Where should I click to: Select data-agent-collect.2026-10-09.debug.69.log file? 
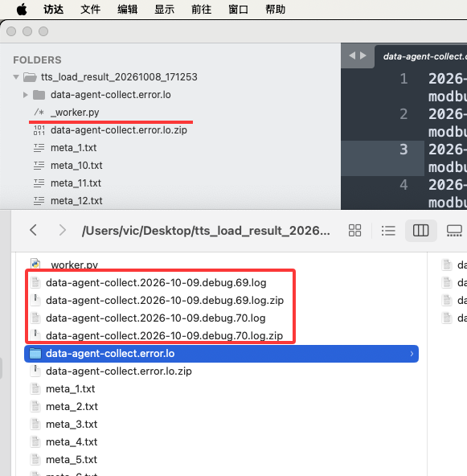(x=156, y=283)
